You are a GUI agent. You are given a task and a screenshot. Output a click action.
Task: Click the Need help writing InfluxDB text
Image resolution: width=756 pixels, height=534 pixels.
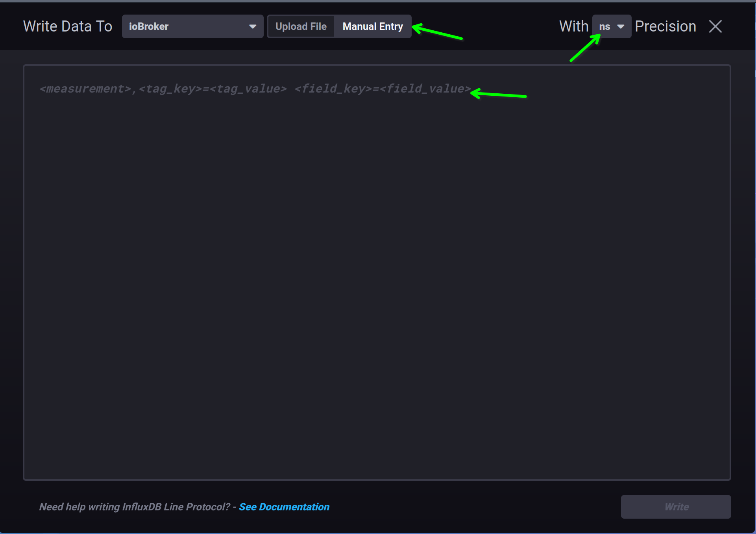(134, 507)
